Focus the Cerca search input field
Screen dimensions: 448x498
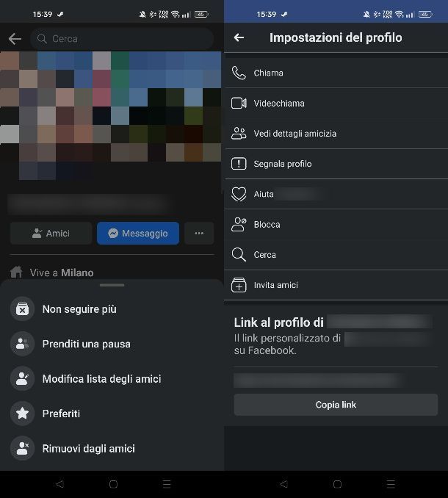(122, 39)
